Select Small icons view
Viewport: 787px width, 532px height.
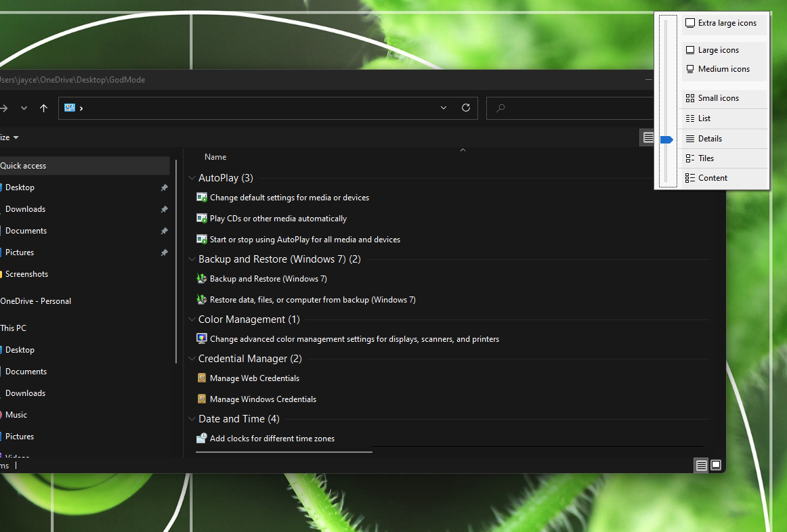(x=724, y=98)
